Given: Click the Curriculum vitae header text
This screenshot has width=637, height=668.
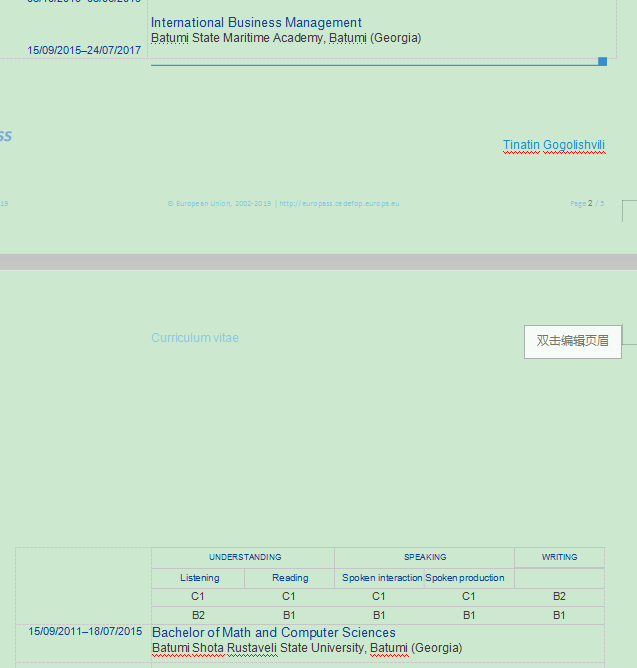Looking at the screenshot, I should 195,338.
